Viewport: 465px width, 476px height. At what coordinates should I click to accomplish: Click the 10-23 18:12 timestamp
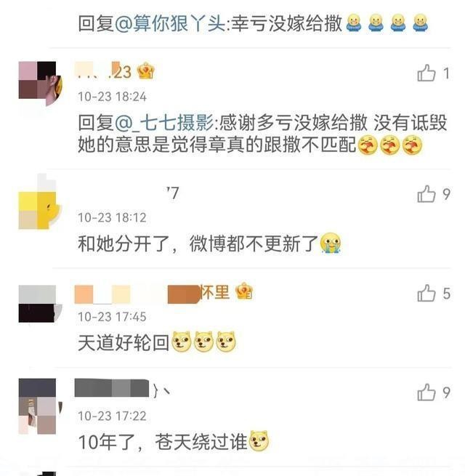click(x=112, y=218)
